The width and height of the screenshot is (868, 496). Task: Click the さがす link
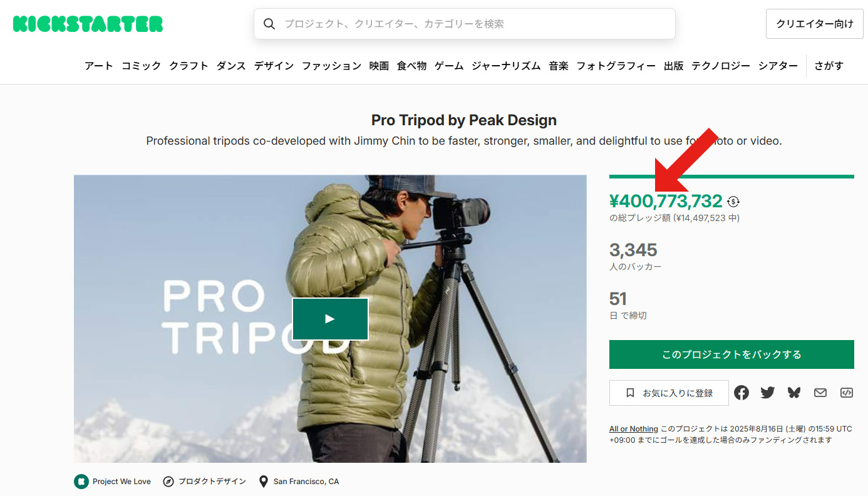[829, 66]
